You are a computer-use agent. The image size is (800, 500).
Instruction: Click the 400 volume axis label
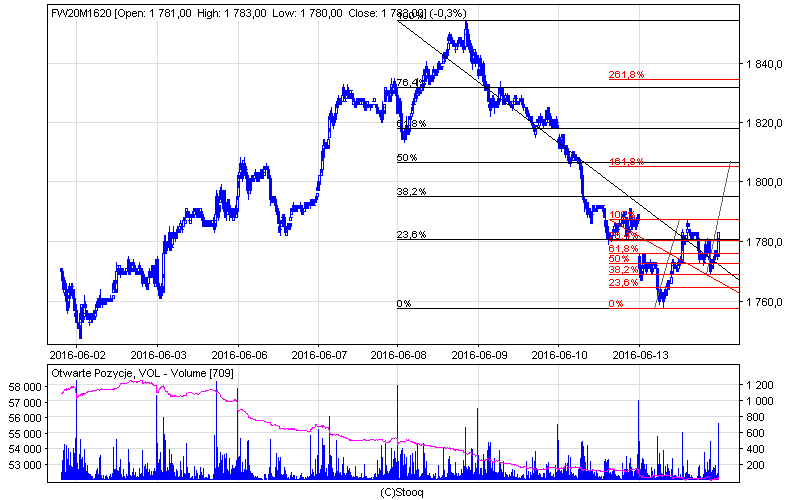click(x=756, y=449)
